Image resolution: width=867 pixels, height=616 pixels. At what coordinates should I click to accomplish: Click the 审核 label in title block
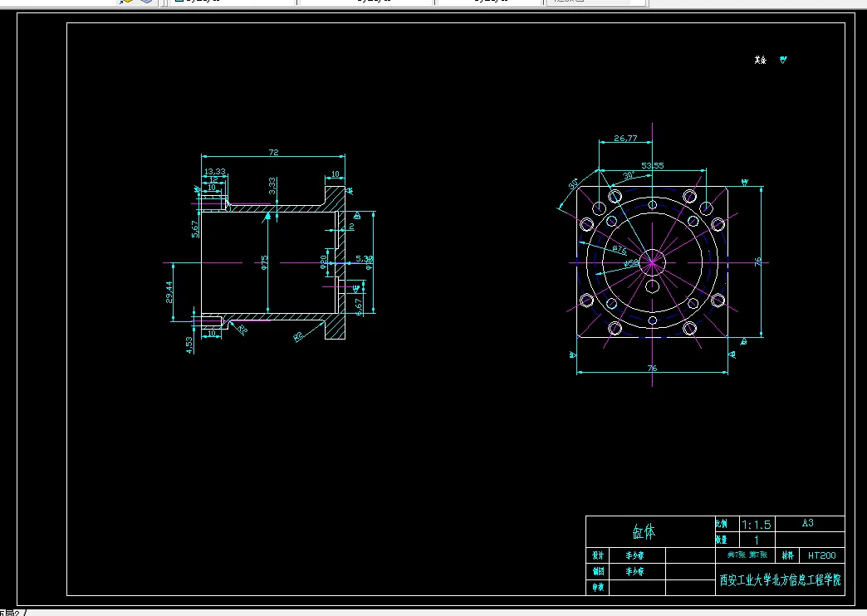click(598, 587)
